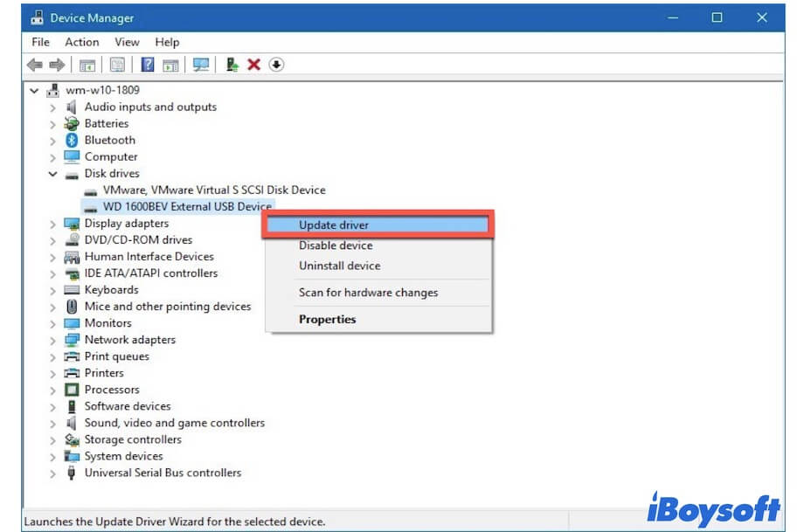Navigate back using the left arrow icon
This screenshot has width=797, height=532.
pos(35,64)
